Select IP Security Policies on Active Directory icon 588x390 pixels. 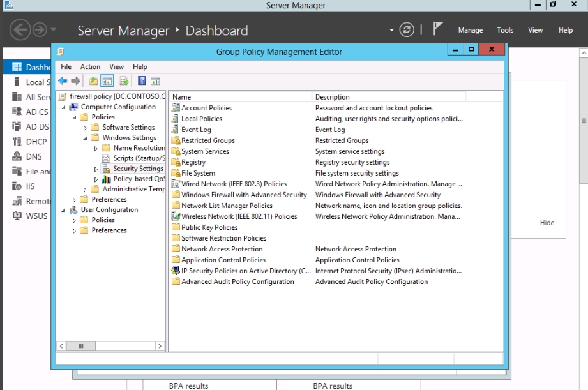[x=176, y=271]
